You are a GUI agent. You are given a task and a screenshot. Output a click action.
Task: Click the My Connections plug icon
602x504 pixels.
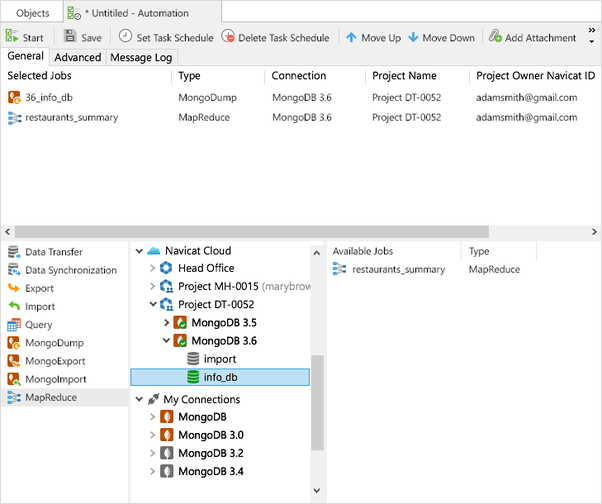[154, 399]
